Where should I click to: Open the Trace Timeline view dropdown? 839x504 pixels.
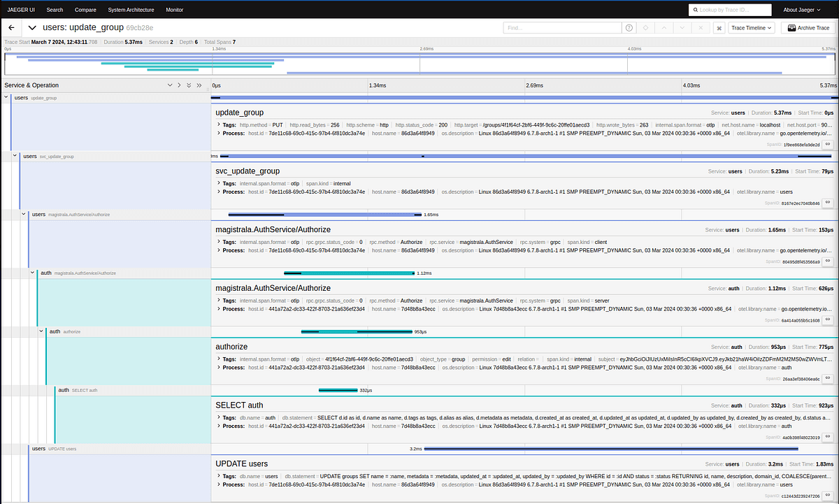point(752,28)
